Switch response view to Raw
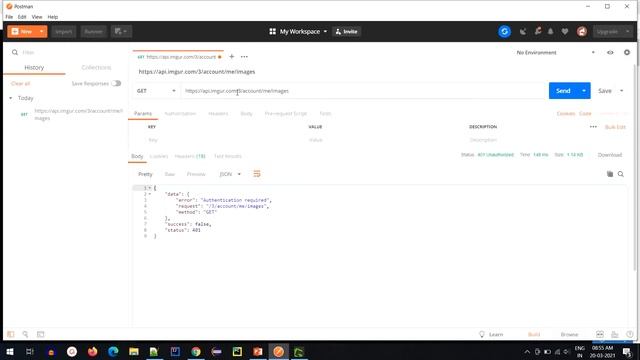 click(169, 174)
